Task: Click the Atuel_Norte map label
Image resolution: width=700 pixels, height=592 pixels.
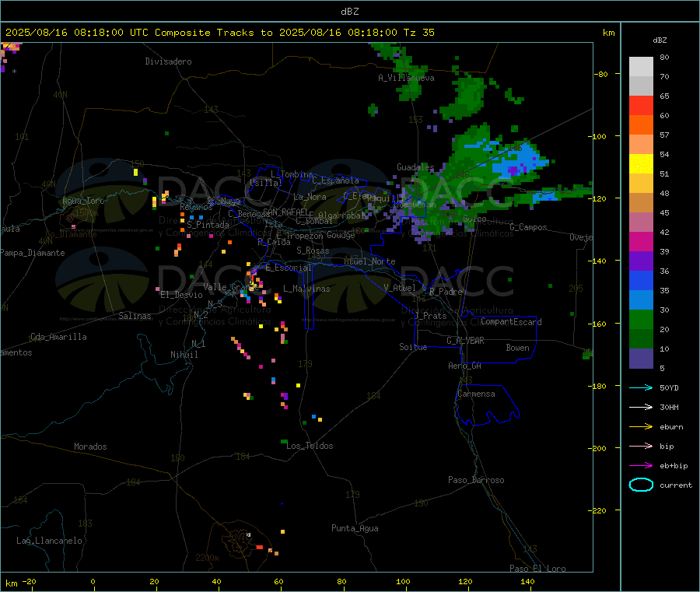Action: [x=369, y=261]
